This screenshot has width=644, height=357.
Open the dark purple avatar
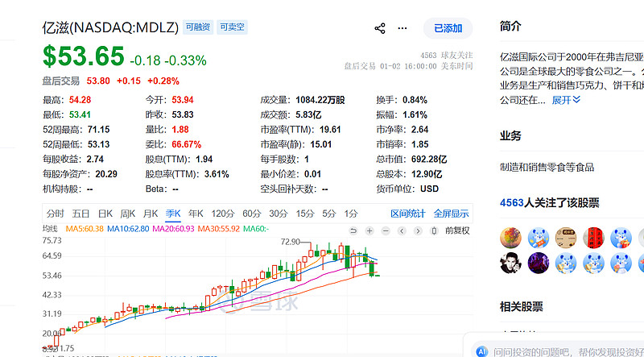pyautogui.click(x=539, y=264)
